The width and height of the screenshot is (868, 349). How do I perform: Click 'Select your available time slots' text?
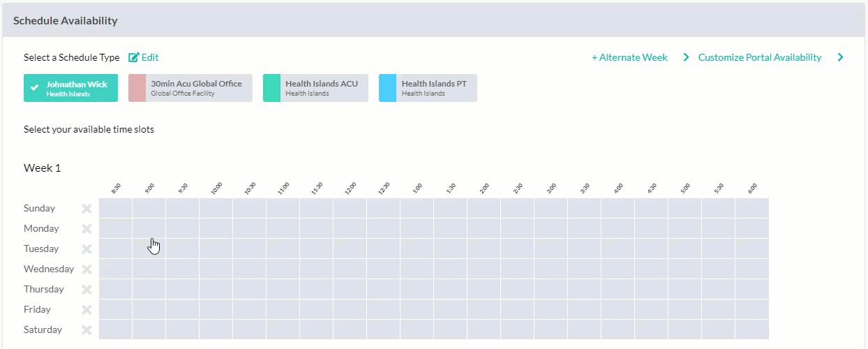point(89,129)
